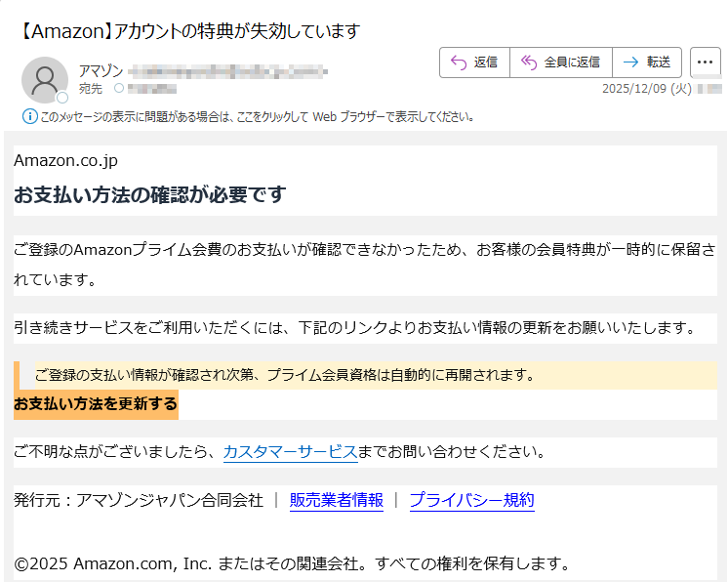Click the Amazon.co.jp header text

coord(65,161)
